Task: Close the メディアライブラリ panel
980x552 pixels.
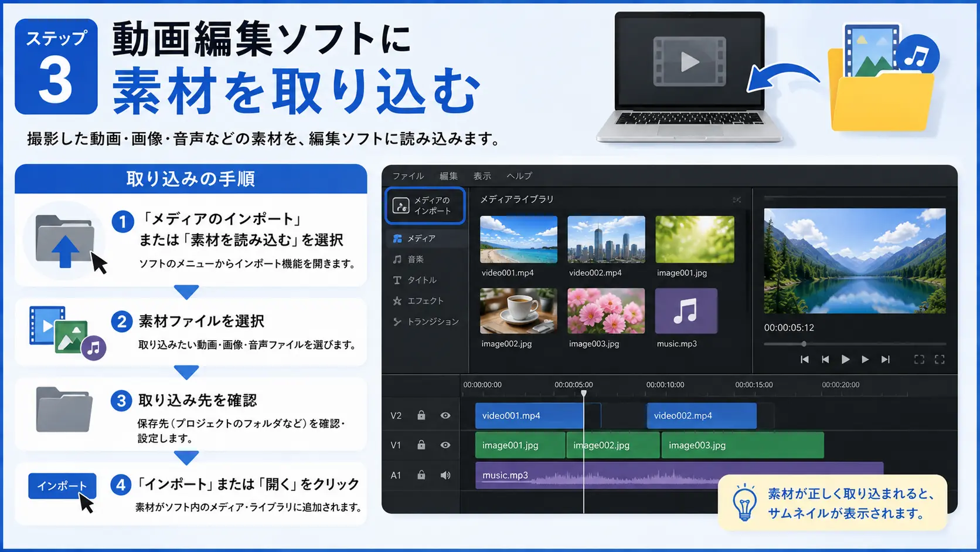Action: tap(737, 200)
